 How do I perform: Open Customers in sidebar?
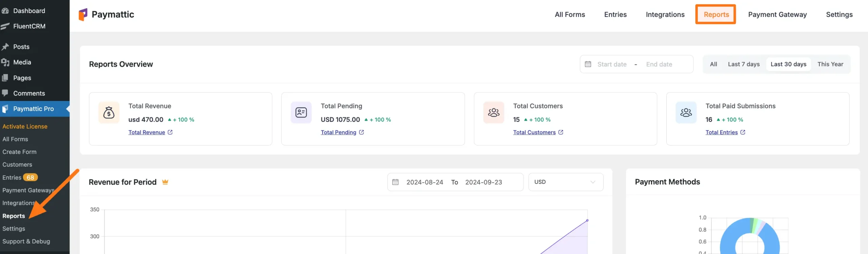click(x=17, y=165)
